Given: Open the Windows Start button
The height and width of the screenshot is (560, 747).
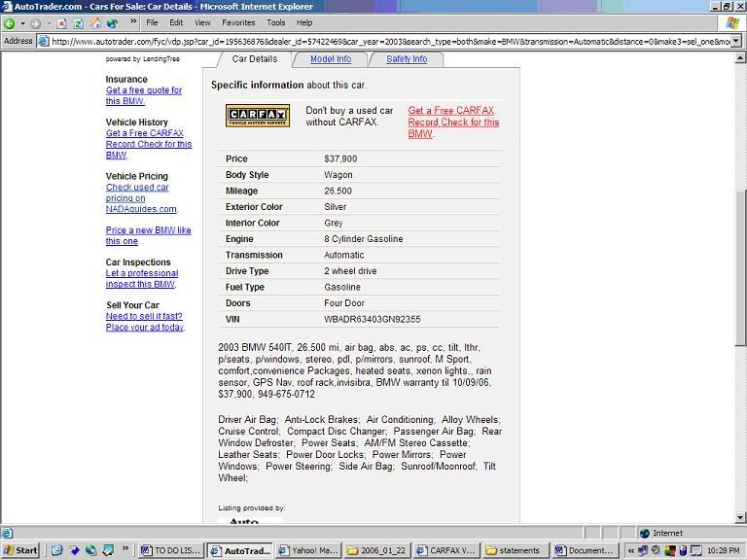Looking at the screenshot, I should [x=19, y=550].
